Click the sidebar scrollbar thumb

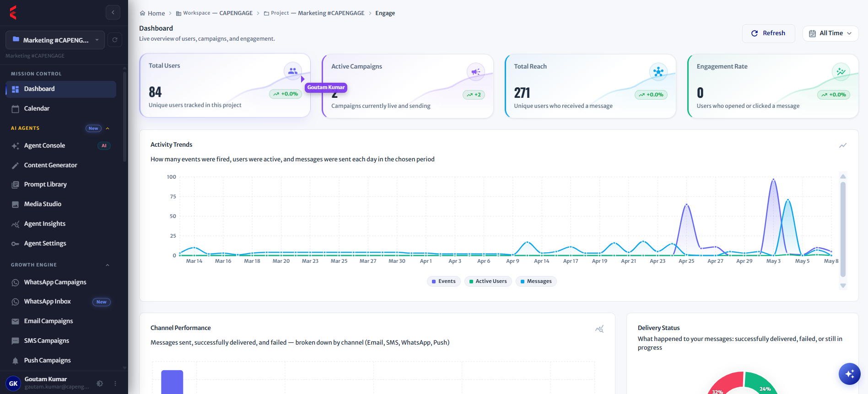pyautogui.click(x=124, y=117)
